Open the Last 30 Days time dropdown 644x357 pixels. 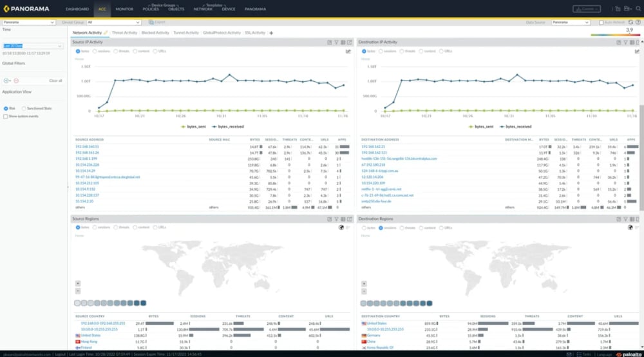(x=32, y=46)
